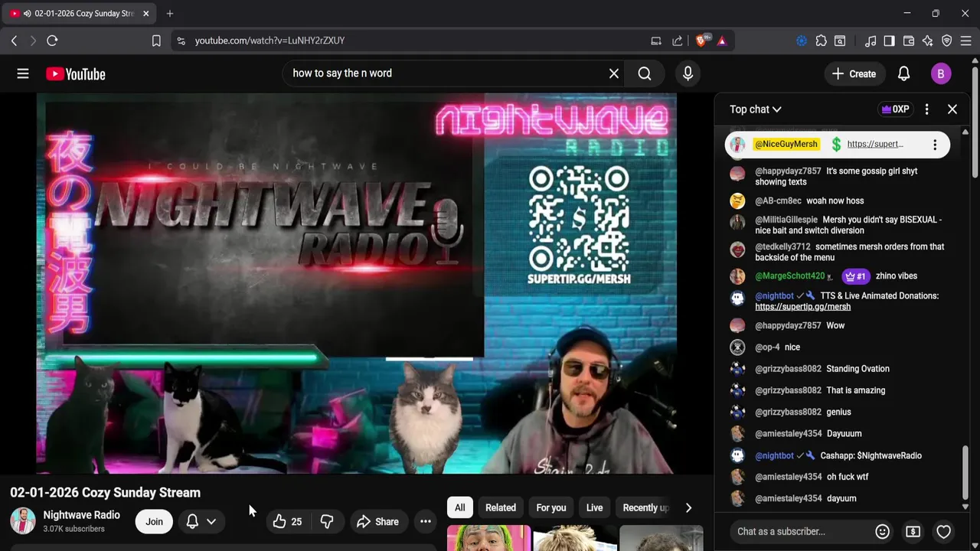Reload the page with refresh icon

tap(52, 41)
